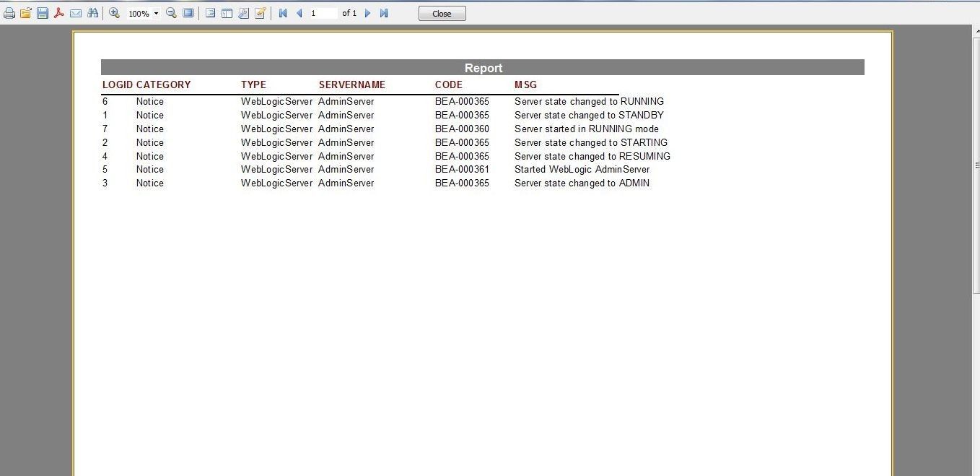Click the MSG column header
Image resolution: width=980 pixels, height=476 pixels.
(525, 85)
